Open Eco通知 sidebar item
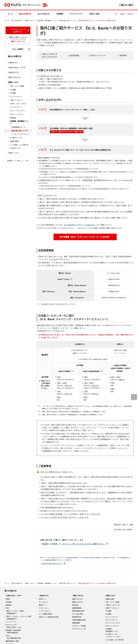 (x=13, y=93)
